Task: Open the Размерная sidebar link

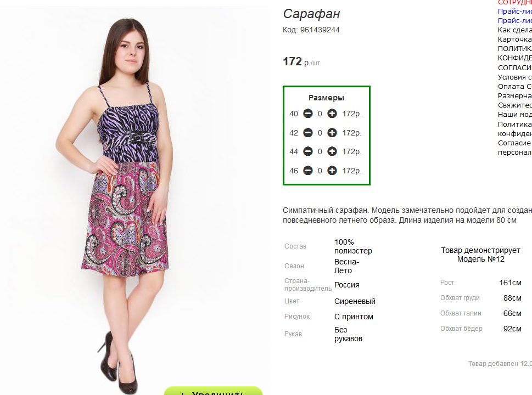Action: pos(514,96)
